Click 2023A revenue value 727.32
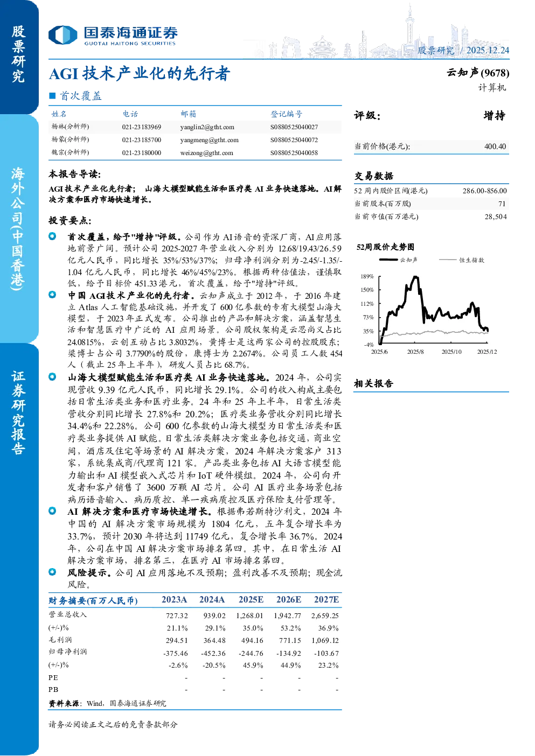This screenshot has width=535, height=756. [177, 615]
